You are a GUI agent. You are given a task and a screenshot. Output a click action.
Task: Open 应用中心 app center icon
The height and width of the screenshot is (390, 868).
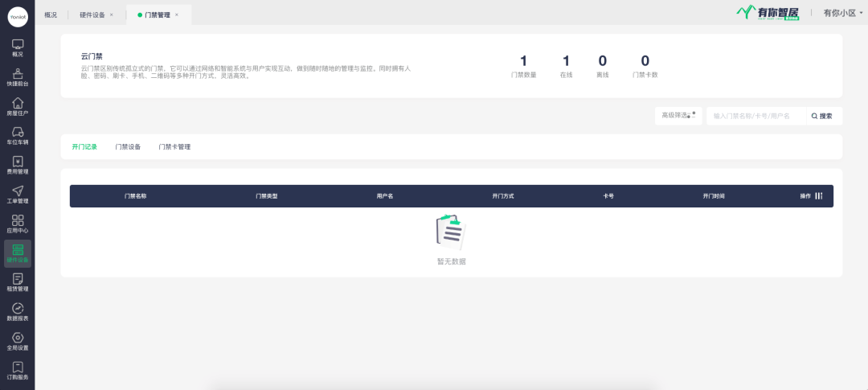coord(17,224)
